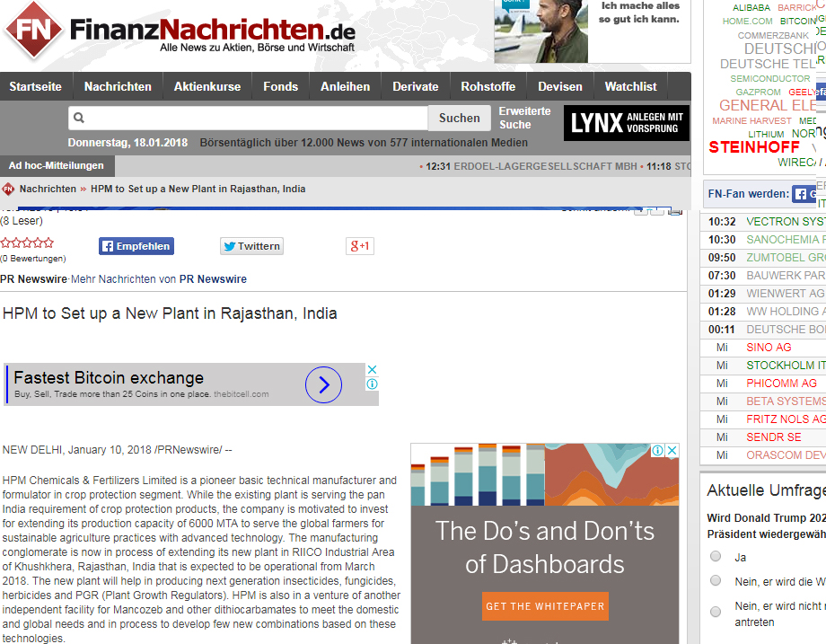Open the Startseite menu
The width and height of the screenshot is (826, 644).
tap(35, 86)
